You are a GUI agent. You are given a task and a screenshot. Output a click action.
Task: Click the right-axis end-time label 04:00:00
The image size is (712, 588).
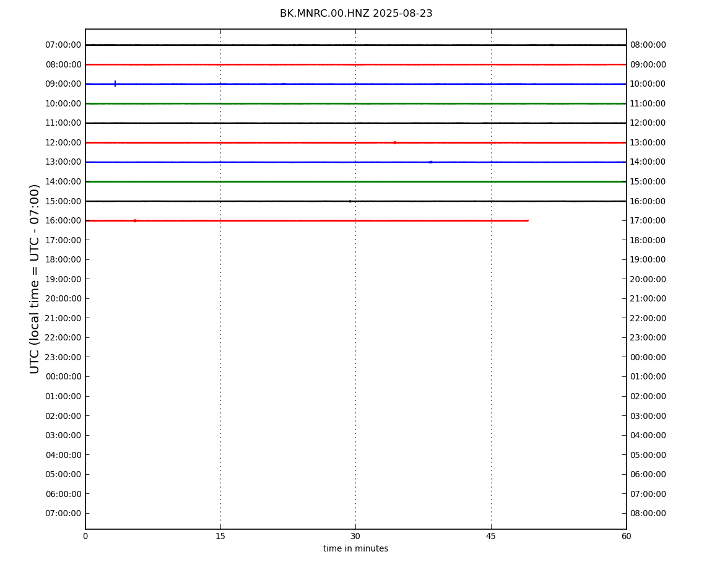tap(648, 436)
